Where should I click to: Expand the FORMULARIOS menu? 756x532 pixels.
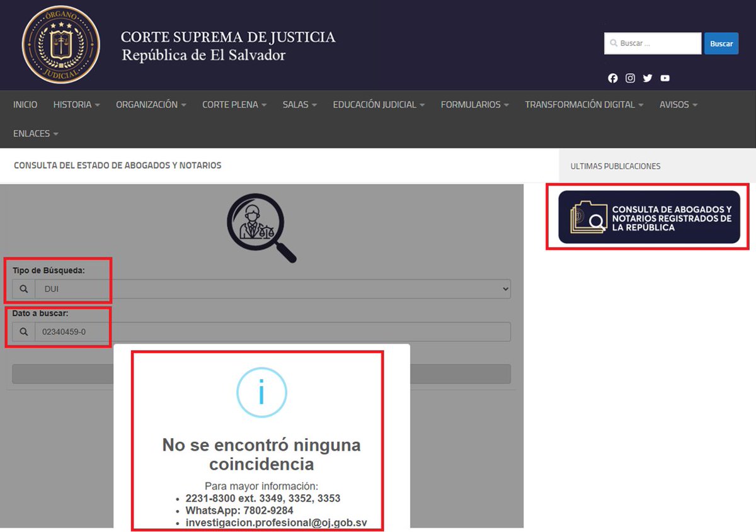pyautogui.click(x=474, y=105)
